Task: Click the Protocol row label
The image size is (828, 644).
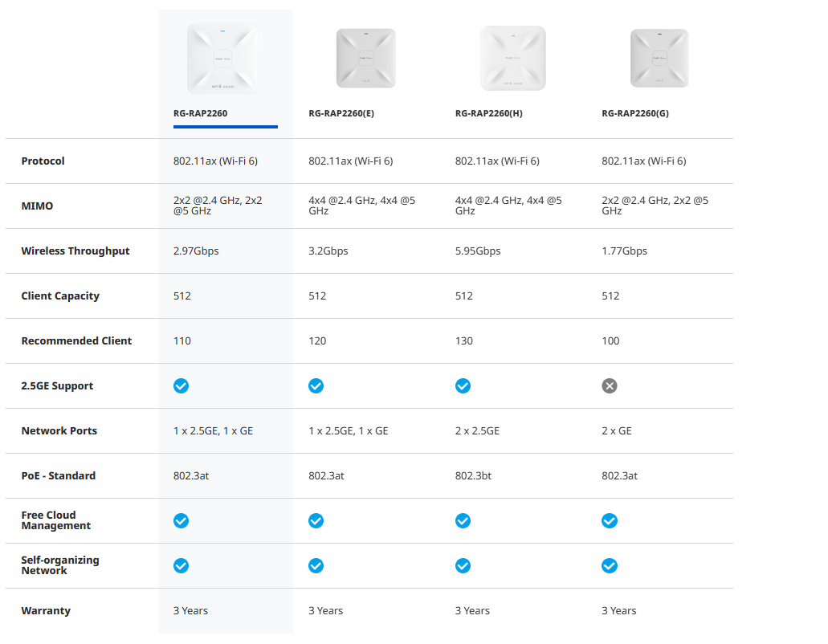Action: tap(43, 161)
